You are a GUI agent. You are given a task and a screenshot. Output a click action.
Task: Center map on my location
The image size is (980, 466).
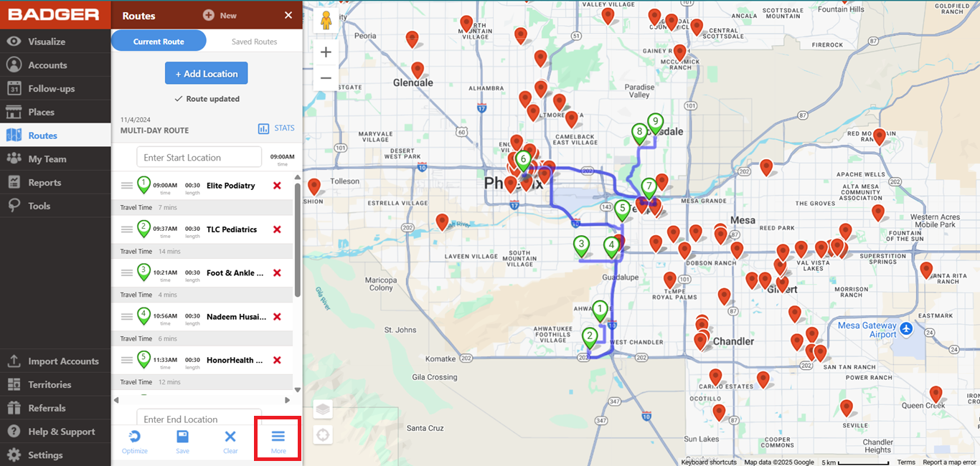pos(323,434)
